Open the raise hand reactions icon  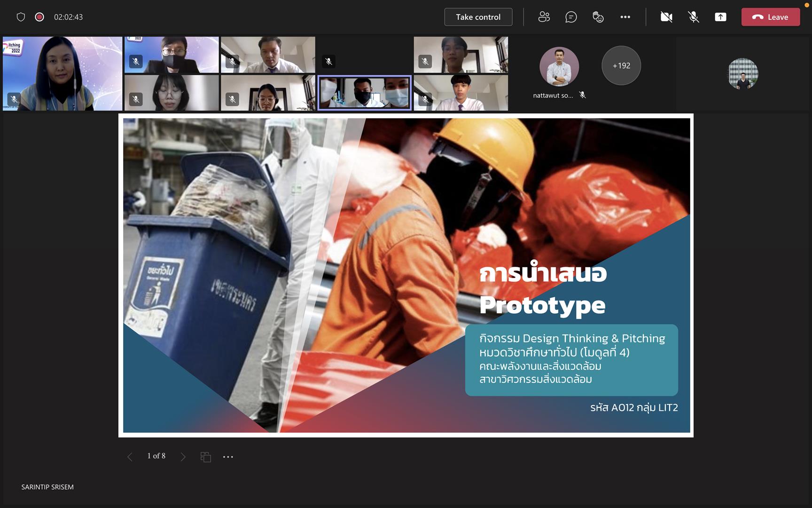pyautogui.click(x=598, y=17)
